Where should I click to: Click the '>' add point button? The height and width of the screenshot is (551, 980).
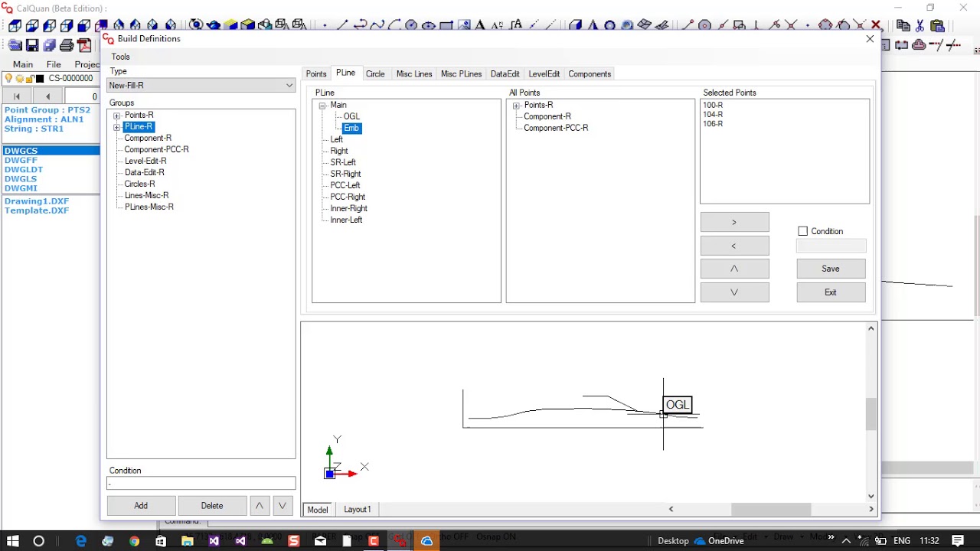(734, 222)
